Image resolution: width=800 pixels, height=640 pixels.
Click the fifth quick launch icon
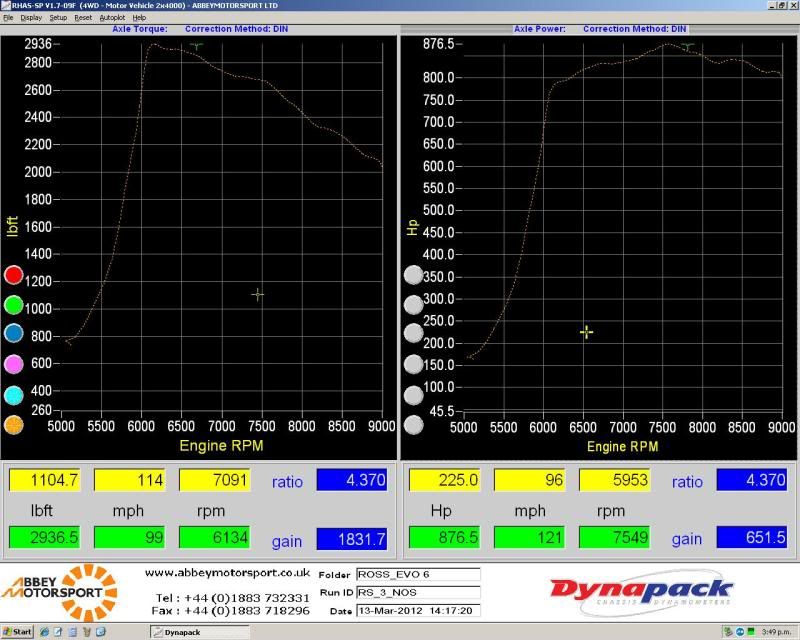click(x=101, y=632)
